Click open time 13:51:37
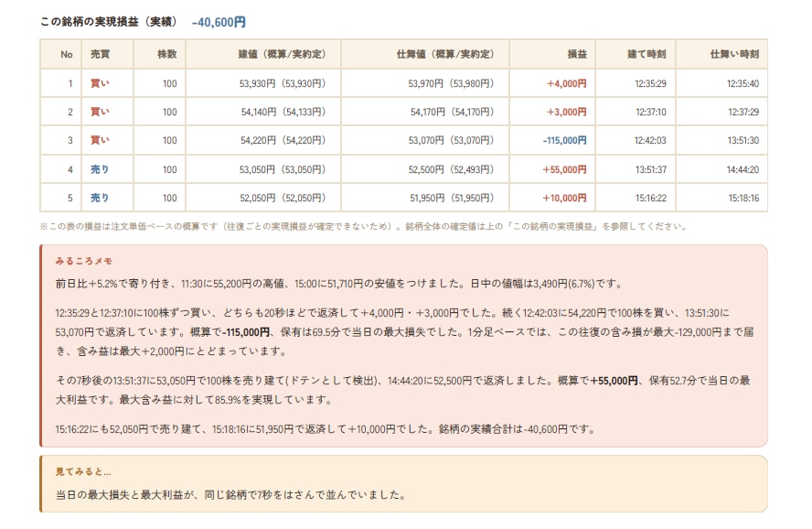The image size is (812, 529). (x=650, y=169)
